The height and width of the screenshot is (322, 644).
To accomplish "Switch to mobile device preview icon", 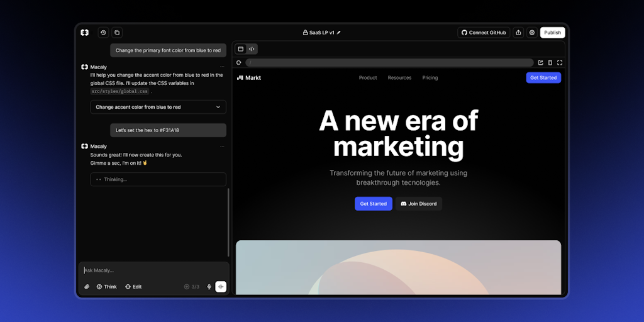I will coord(550,62).
